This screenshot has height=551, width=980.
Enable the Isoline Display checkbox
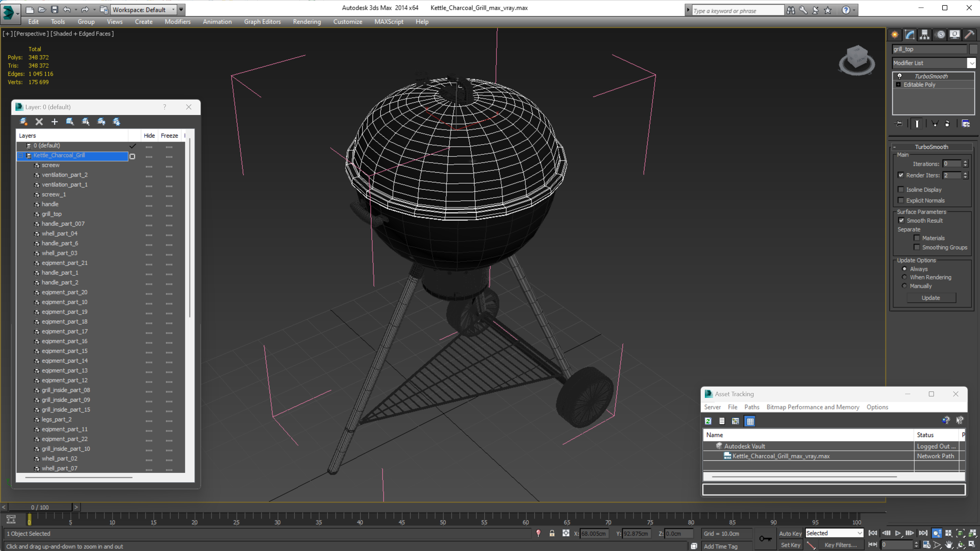pyautogui.click(x=901, y=190)
